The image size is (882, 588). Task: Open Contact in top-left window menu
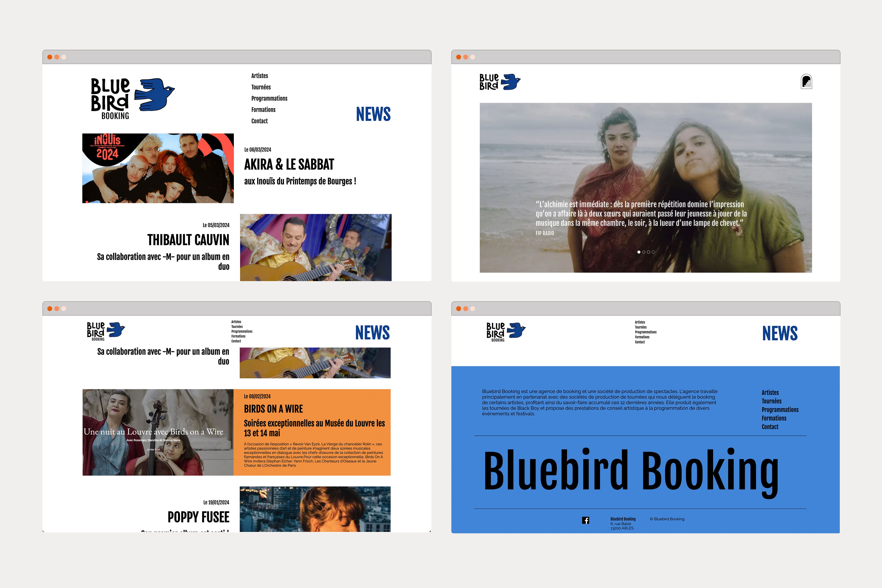(259, 121)
